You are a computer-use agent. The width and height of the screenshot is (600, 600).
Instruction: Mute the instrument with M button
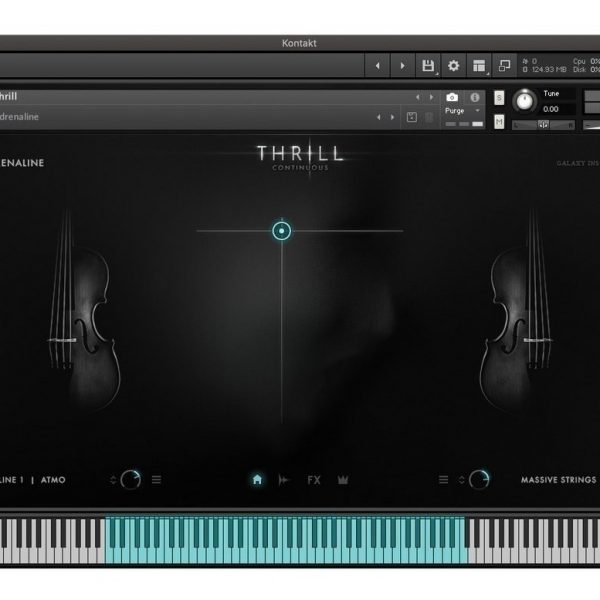tap(499, 122)
